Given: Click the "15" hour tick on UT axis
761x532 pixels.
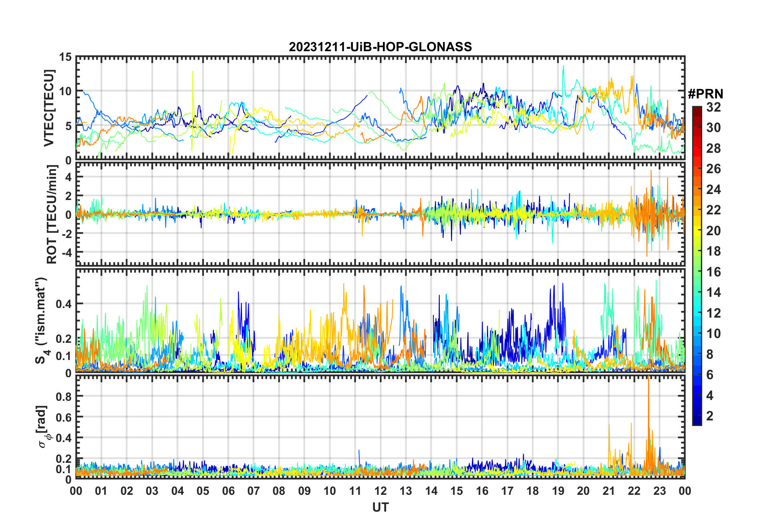Looking at the screenshot, I should (457, 491).
